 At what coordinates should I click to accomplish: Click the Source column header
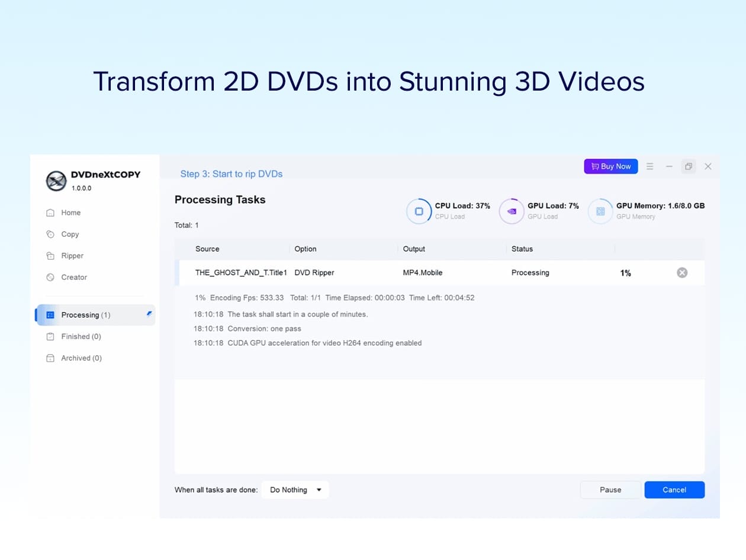pos(207,249)
